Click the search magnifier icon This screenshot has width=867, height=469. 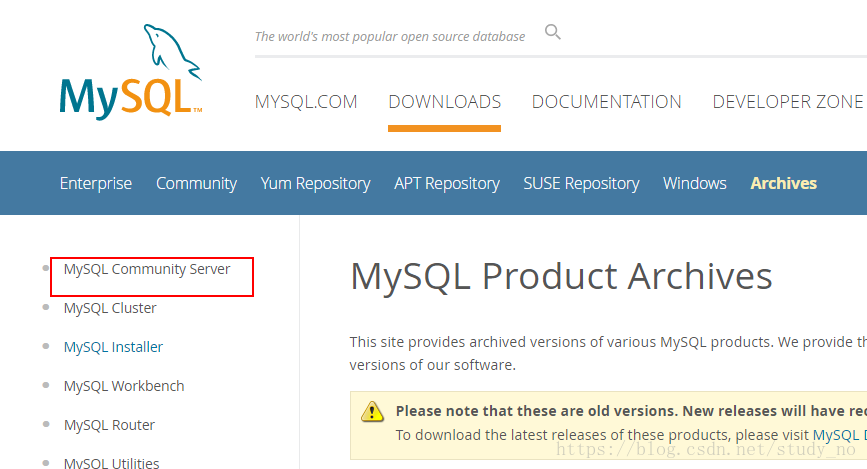(x=552, y=32)
